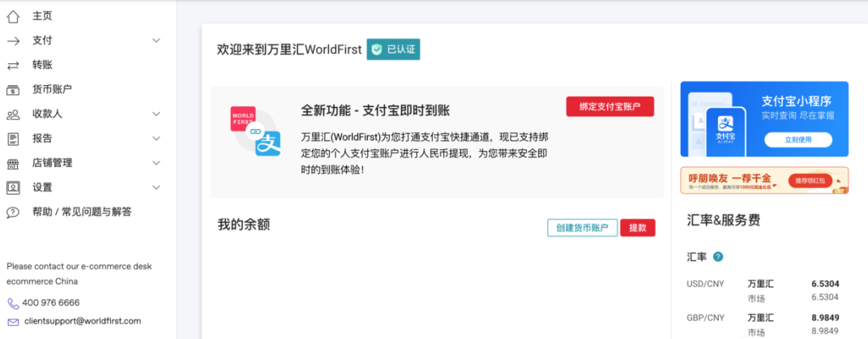Image resolution: width=868 pixels, height=339 pixels.
Task: Click the phone icon next to 400 976 6666
Action: coord(13,303)
